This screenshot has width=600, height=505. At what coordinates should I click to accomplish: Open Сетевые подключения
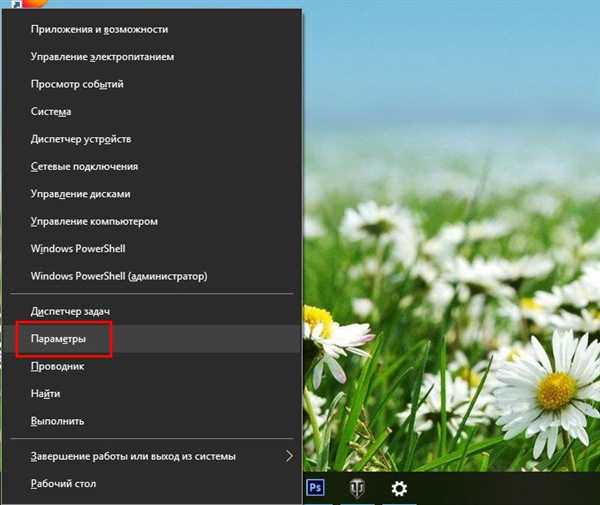coord(152,166)
